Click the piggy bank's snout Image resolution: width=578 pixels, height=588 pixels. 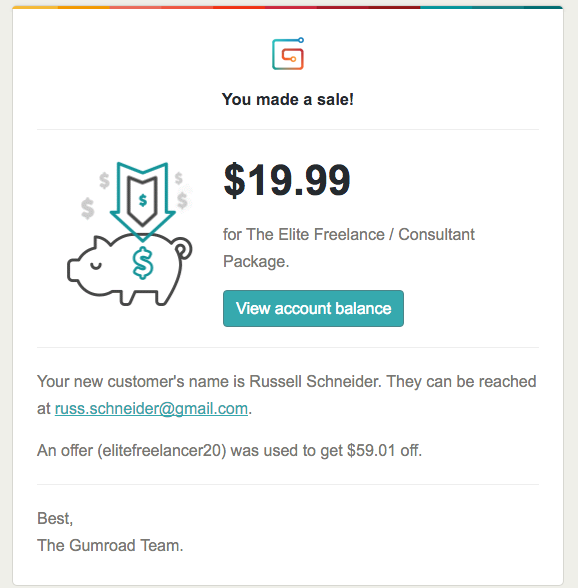(74, 270)
